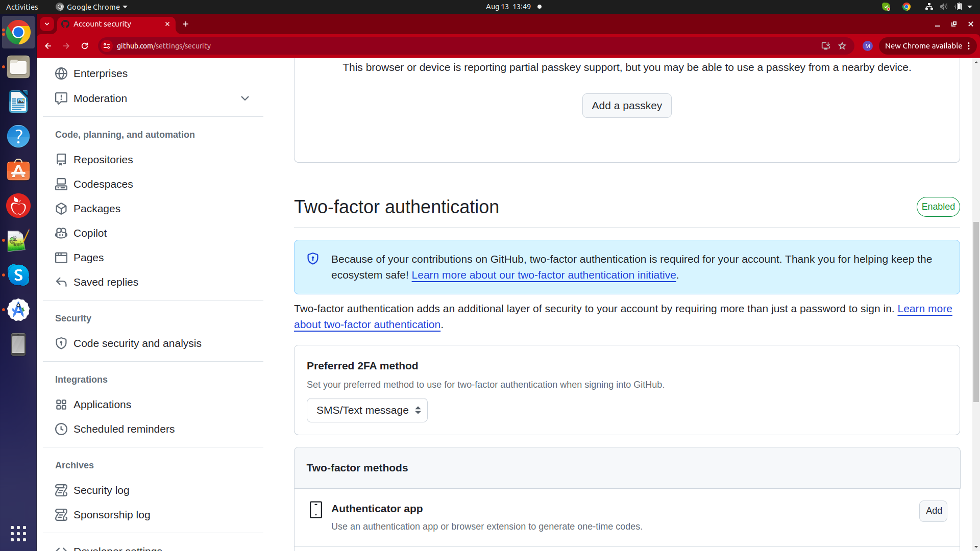This screenshot has width=980, height=551.
Task: Open Codespaces settings
Action: [103, 184]
